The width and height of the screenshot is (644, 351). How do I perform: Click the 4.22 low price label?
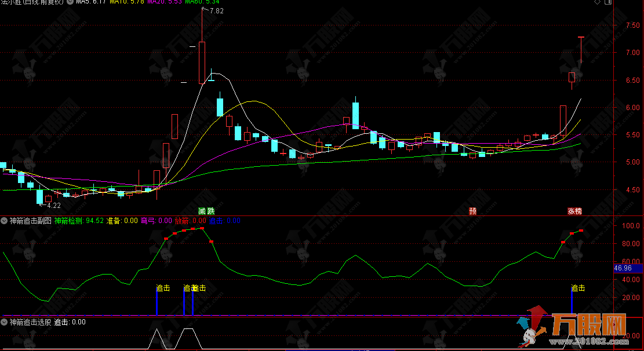(53, 205)
